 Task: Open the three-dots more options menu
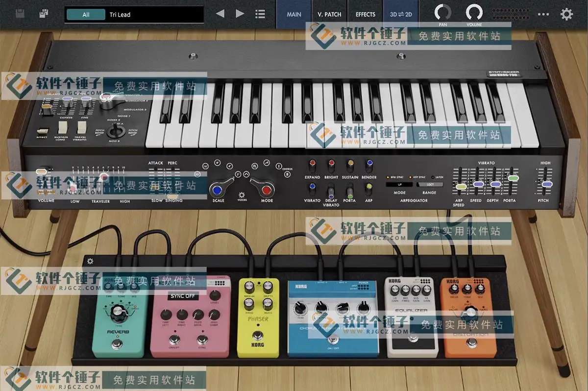[x=543, y=14]
